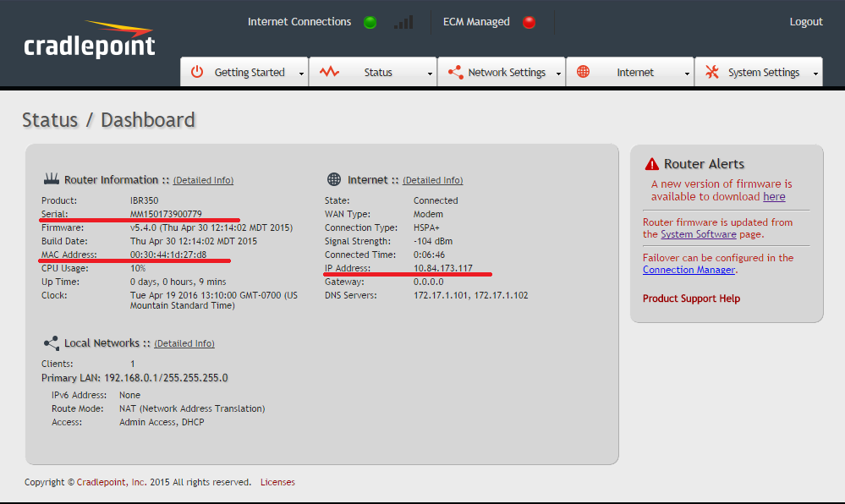The width and height of the screenshot is (845, 504).
Task: Click the Router Information router icon
Action: pos(52,178)
